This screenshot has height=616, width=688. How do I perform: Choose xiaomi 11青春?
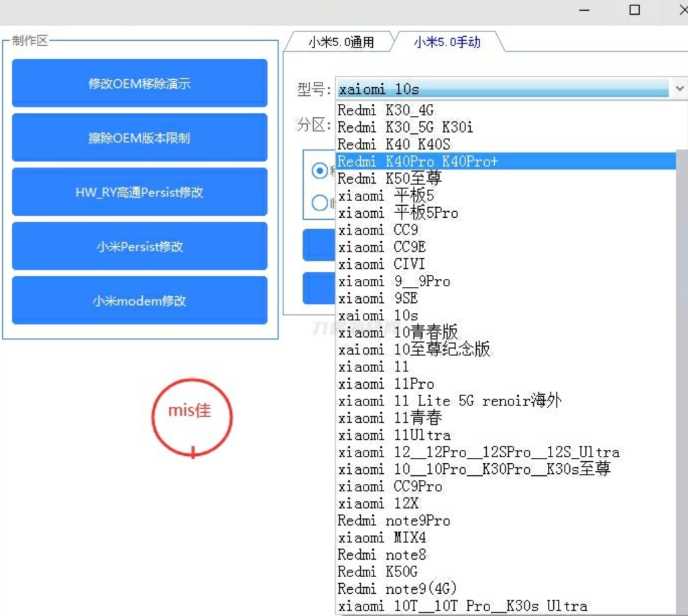[506, 418]
